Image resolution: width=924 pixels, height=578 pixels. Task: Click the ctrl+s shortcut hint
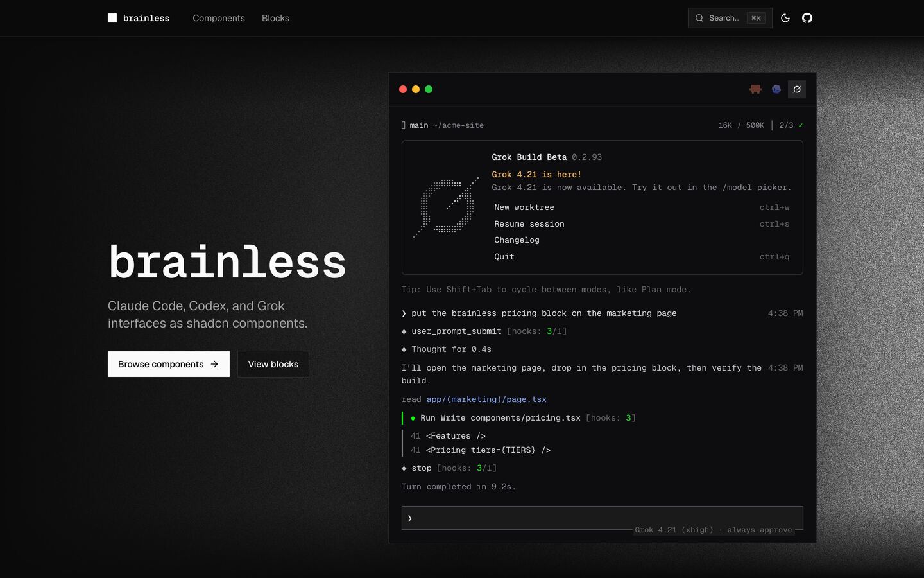pos(774,224)
